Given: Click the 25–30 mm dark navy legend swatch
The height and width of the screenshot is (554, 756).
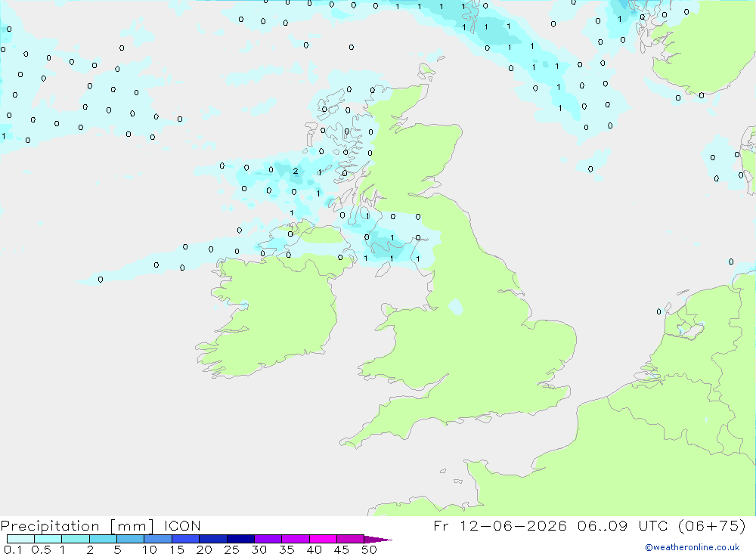Looking at the screenshot, I should click(240, 539).
